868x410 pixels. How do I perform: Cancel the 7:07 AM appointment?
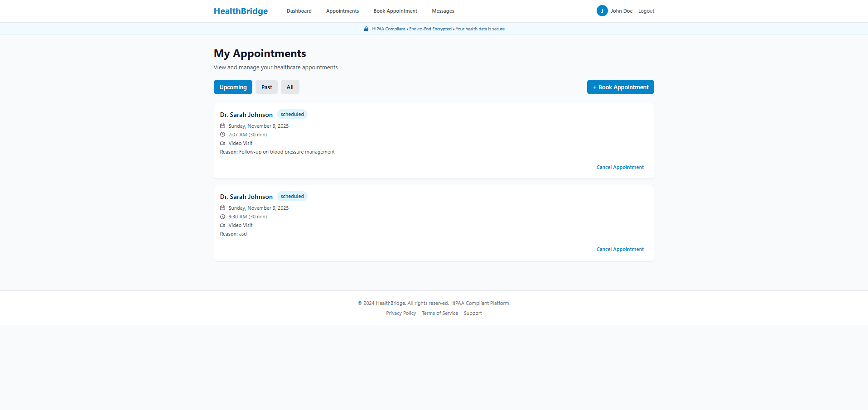(620, 167)
